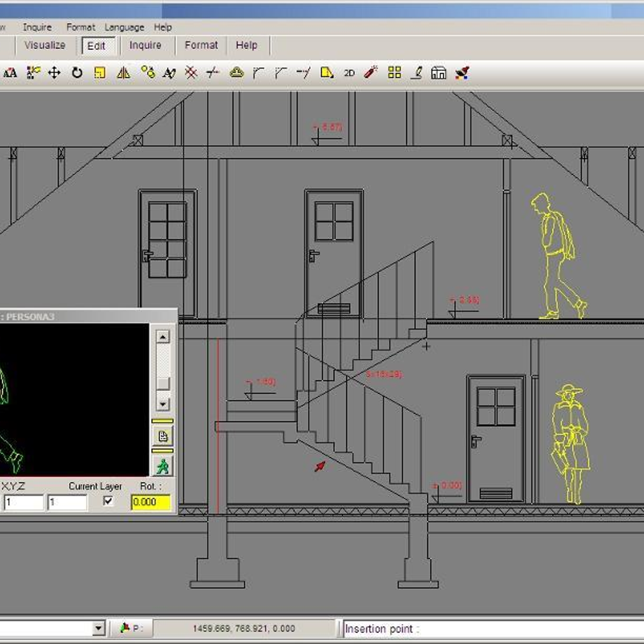This screenshot has width=644, height=644.
Task: Click the building facade icon in toolbar
Action: [438, 73]
